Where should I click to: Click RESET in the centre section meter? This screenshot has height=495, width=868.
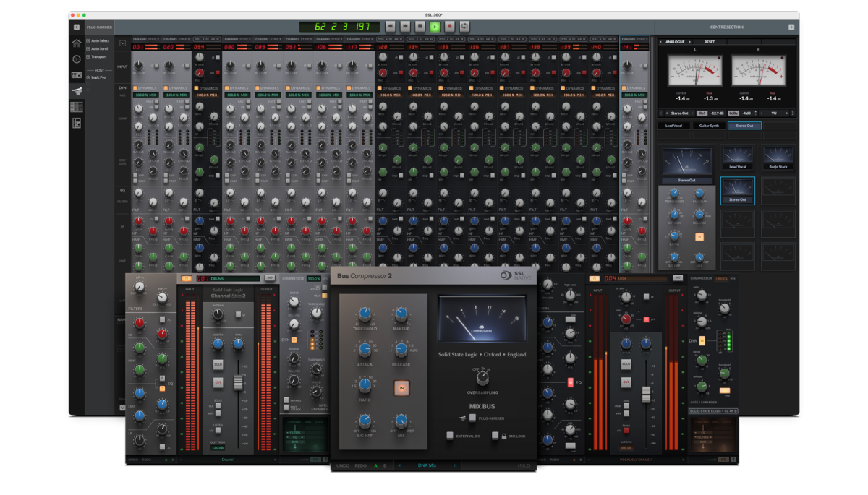pyautogui.click(x=710, y=42)
